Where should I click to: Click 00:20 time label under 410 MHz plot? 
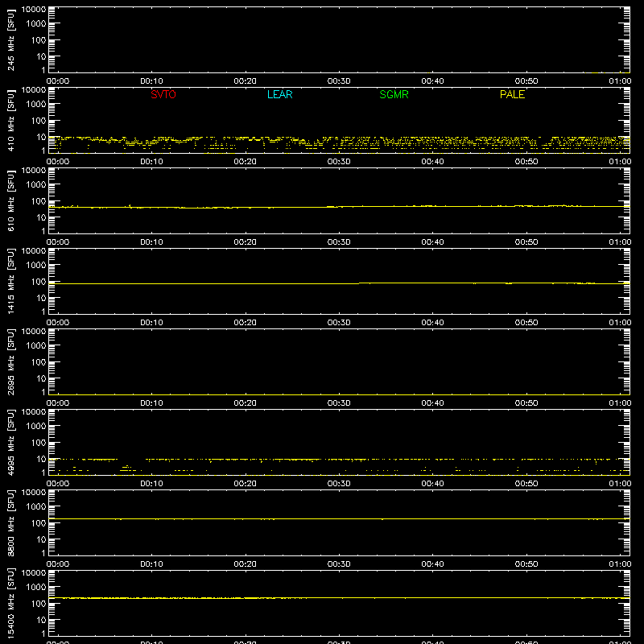pyautogui.click(x=246, y=162)
